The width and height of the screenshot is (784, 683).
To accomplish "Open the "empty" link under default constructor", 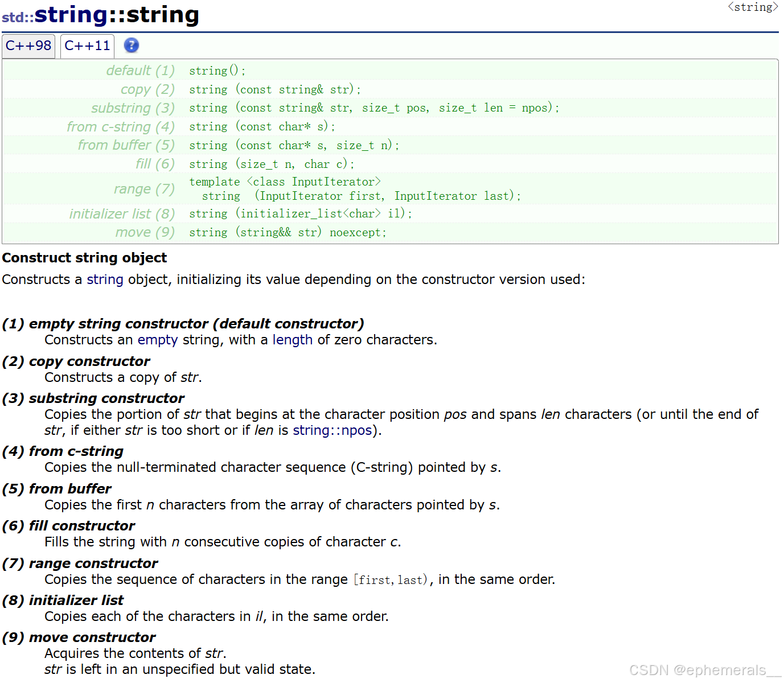I will [158, 340].
